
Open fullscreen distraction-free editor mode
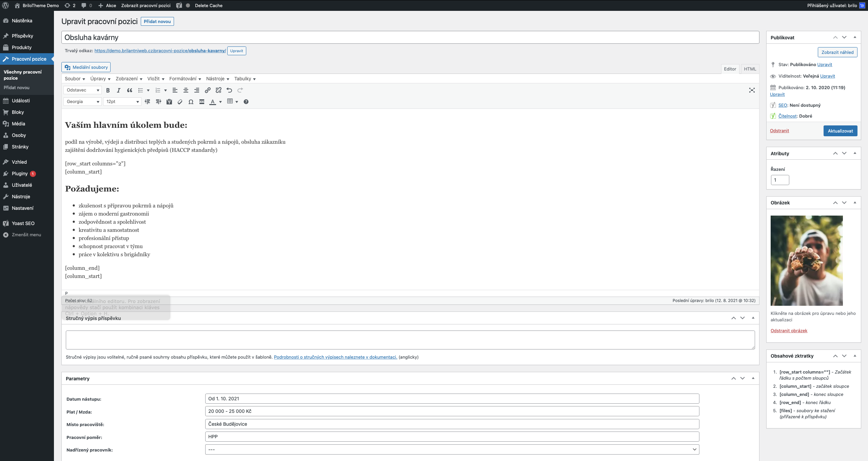coord(752,90)
